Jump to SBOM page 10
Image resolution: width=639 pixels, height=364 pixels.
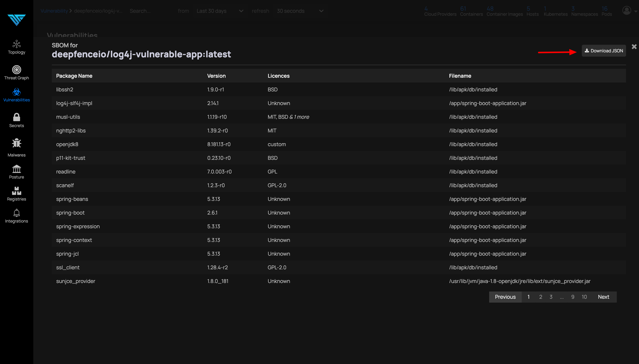click(584, 297)
